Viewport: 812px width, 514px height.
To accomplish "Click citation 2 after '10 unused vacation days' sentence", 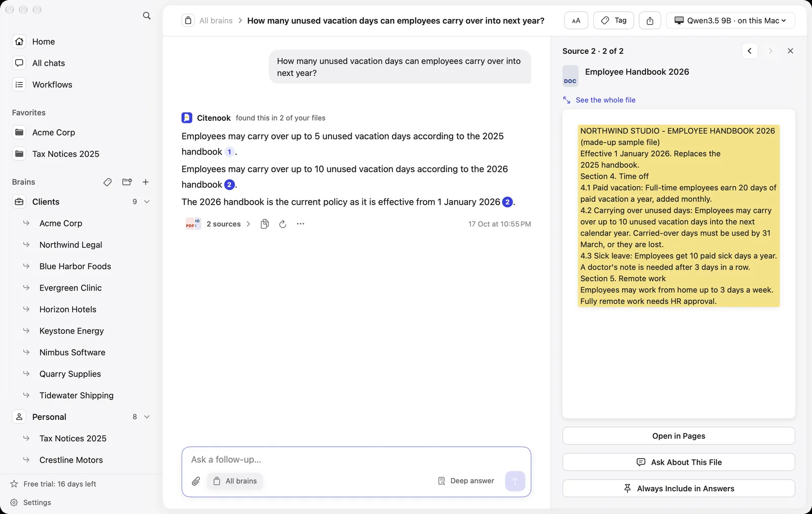I will [229, 185].
